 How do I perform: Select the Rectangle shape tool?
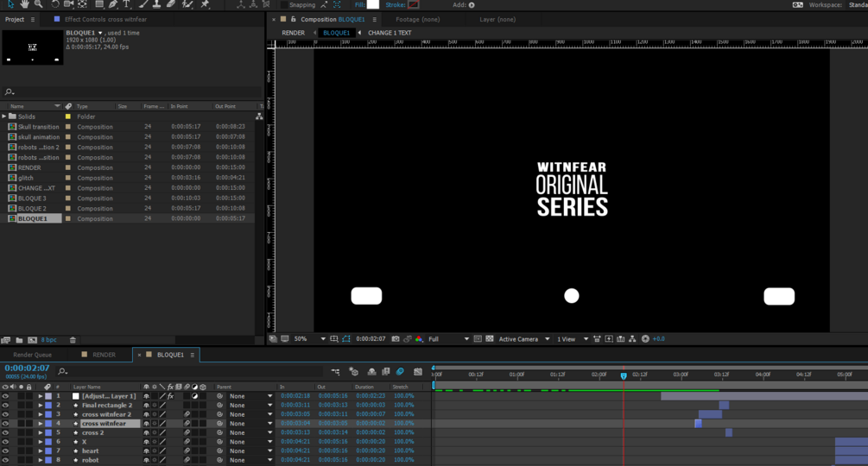(99, 3)
